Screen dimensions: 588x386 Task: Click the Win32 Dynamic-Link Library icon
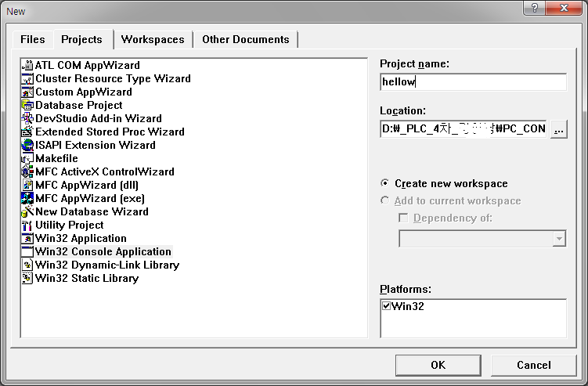click(x=27, y=265)
